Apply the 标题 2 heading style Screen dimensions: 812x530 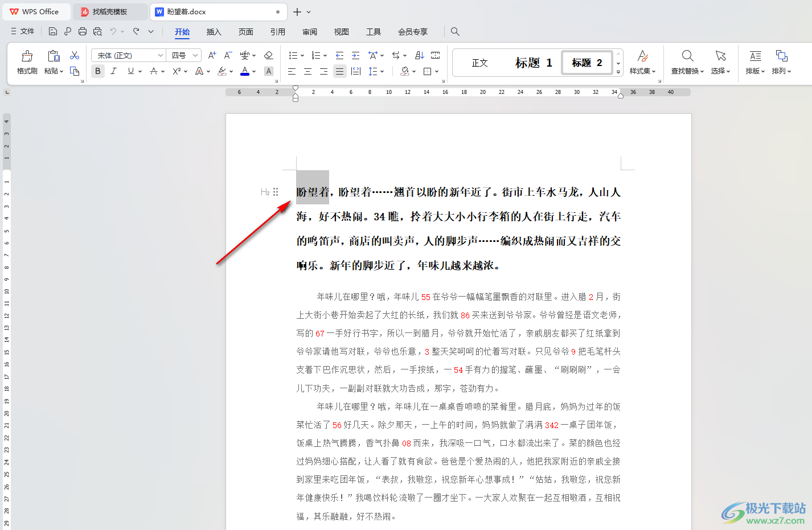point(587,63)
